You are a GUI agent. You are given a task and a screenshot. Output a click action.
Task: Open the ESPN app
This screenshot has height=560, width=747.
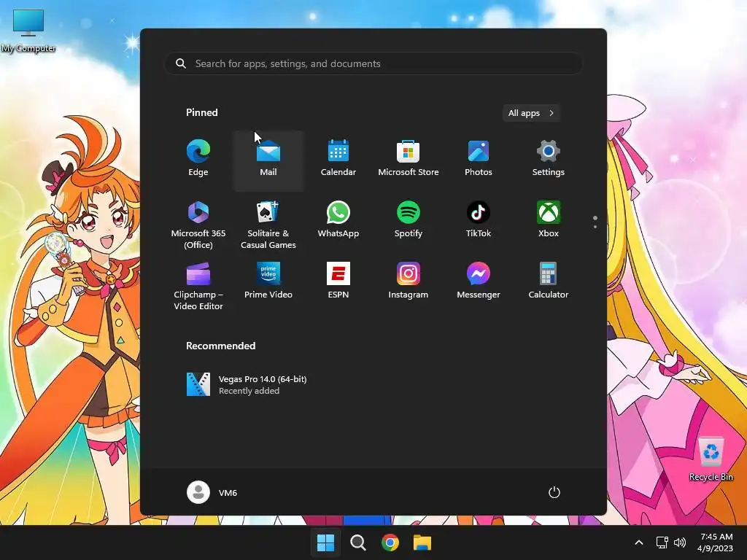pyautogui.click(x=338, y=281)
